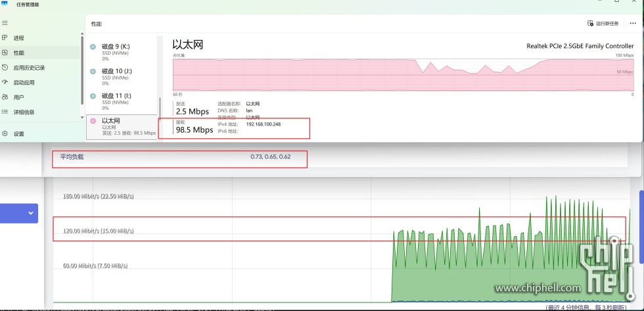Click the 0.73, 0.65, 0.62 load values

click(x=271, y=156)
